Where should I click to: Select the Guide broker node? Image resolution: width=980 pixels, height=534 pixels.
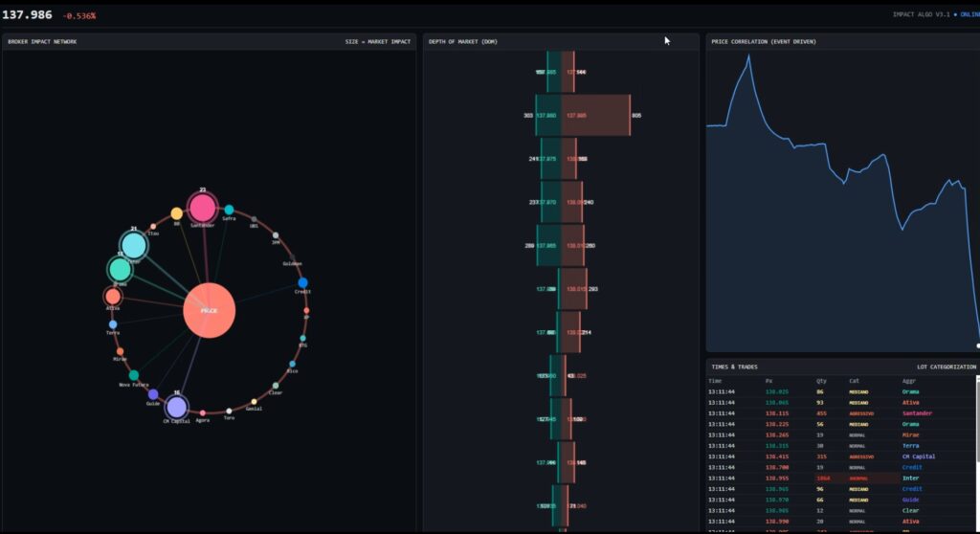coord(153,394)
